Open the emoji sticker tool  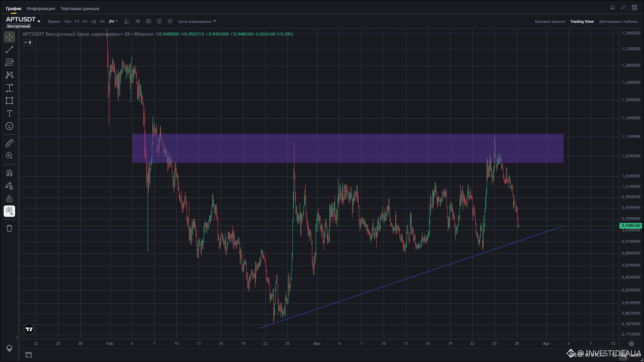point(9,126)
